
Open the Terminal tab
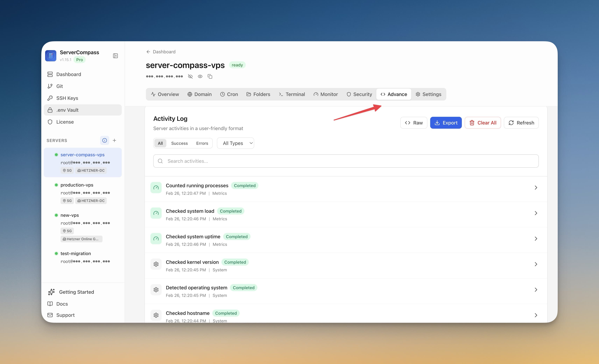(x=292, y=94)
